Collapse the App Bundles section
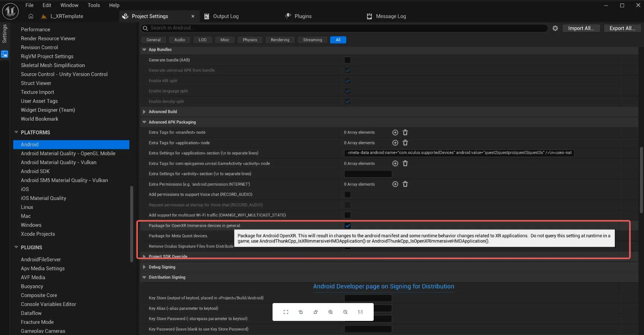This screenshot has width=644, height=335. (144, 50)
